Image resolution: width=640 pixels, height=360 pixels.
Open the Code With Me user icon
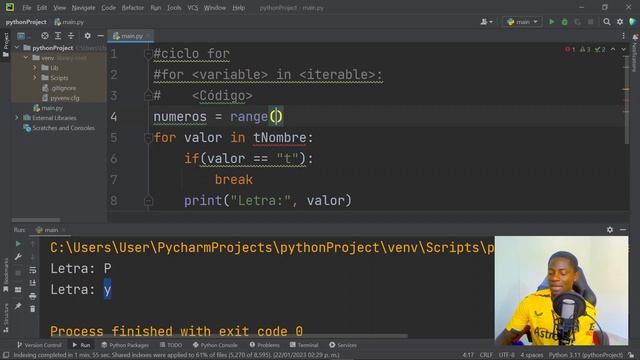click(486, 22)
